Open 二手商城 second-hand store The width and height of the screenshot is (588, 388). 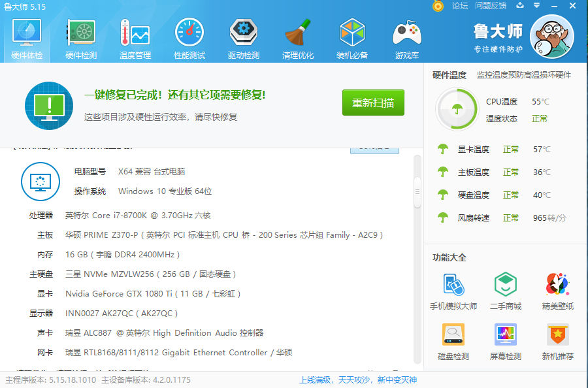tap(506, 291)
